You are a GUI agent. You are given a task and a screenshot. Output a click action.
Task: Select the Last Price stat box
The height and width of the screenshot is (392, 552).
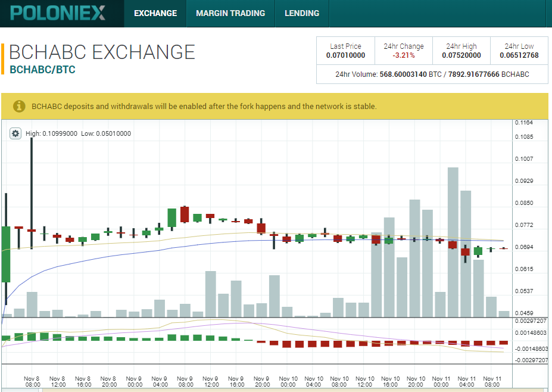(x=345, y=51)
